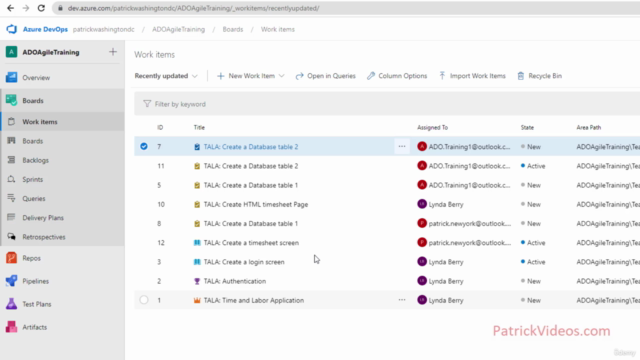Viewport: 640px width, 360px height.
Task: Click the Backlogs icon in sidebar
Action: click(x=11, y=160)
